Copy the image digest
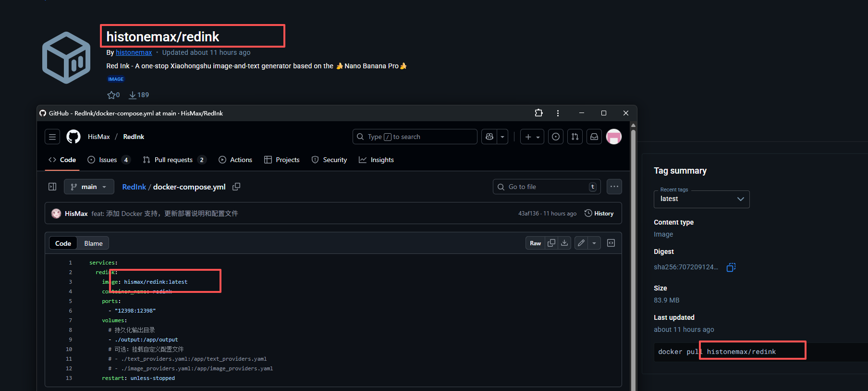Screen dimensions: 868x391 pyautogui.click(x=731, y=267)
